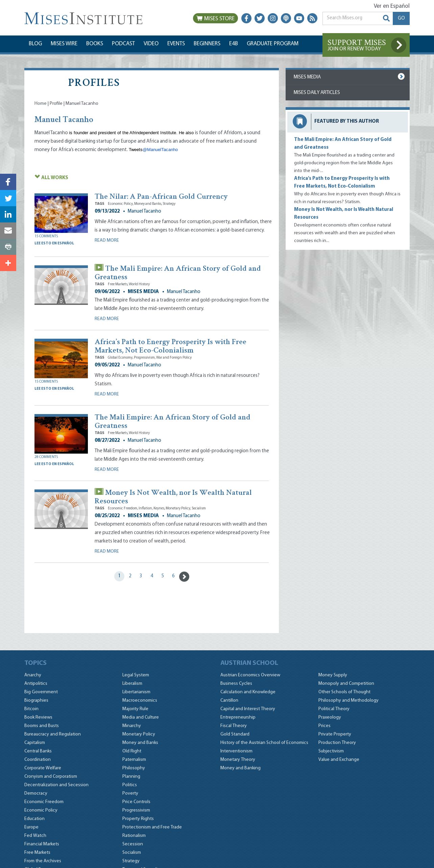Go to results page 6
Screen dimensions: 434x868
pyautogui.click(x=173, y=576)
